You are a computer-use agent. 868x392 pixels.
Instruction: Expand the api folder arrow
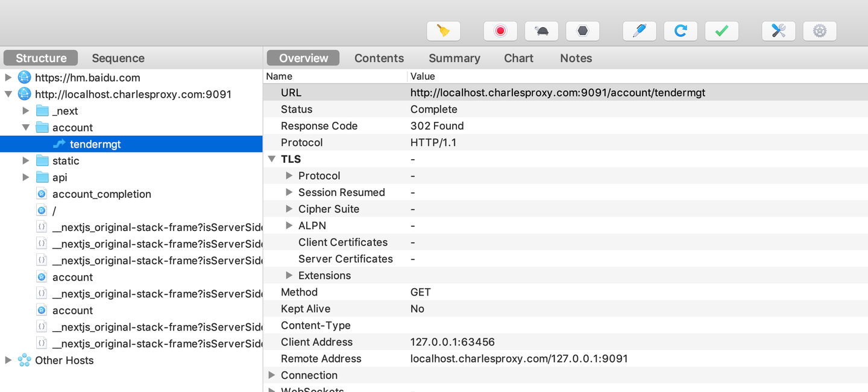pyautogui.click(x=26, y=177)
